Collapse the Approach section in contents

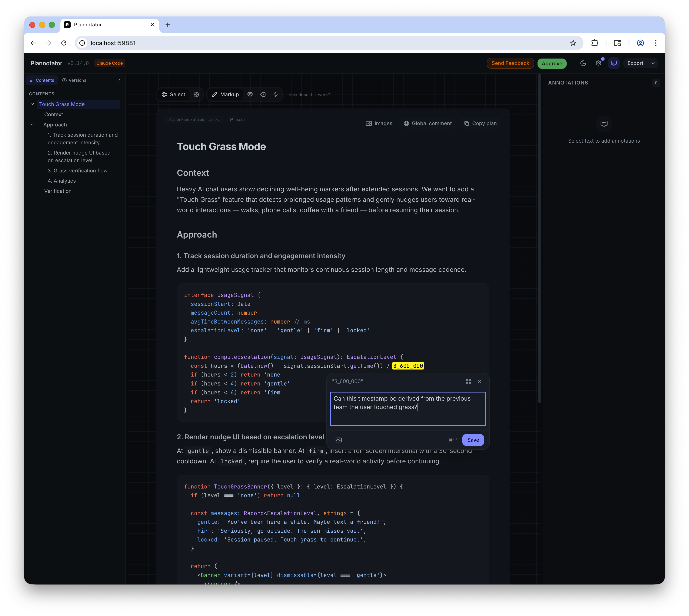[x=33, y=125]
